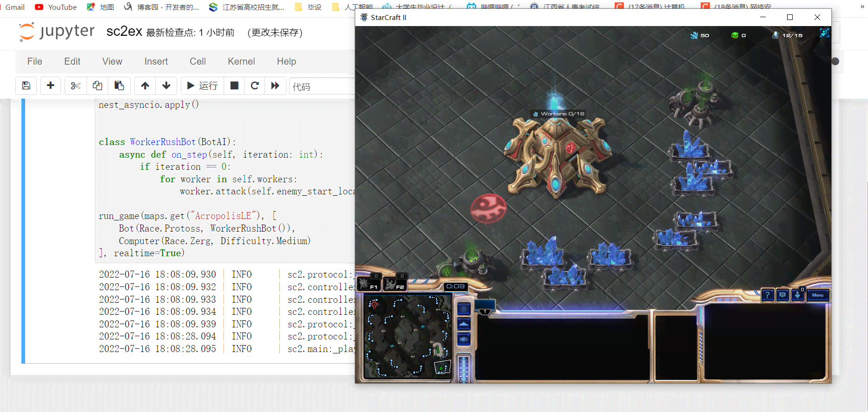Insert a new cell below with plus icon
The image size is (868, 412).
(x=51, y=86)
